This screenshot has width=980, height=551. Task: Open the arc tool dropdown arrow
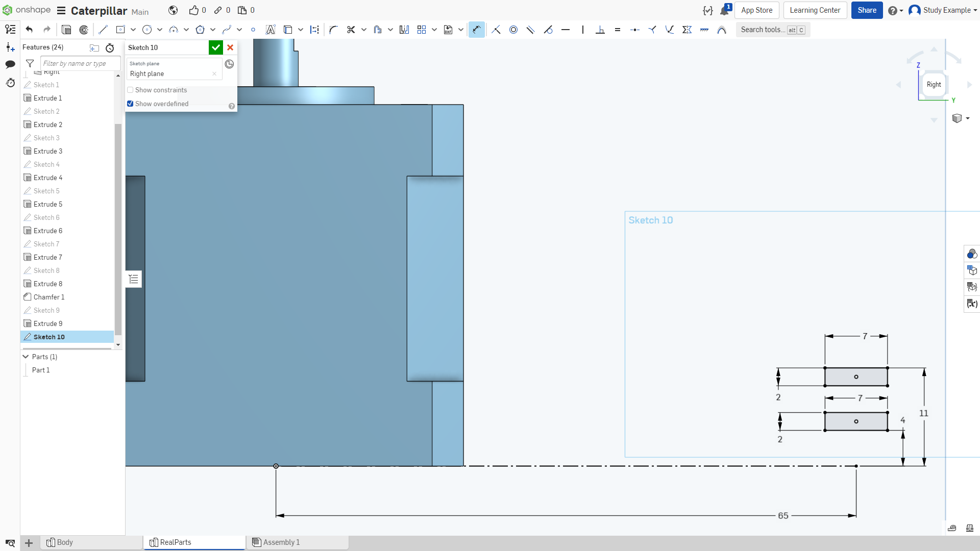[x=186, y=30]
